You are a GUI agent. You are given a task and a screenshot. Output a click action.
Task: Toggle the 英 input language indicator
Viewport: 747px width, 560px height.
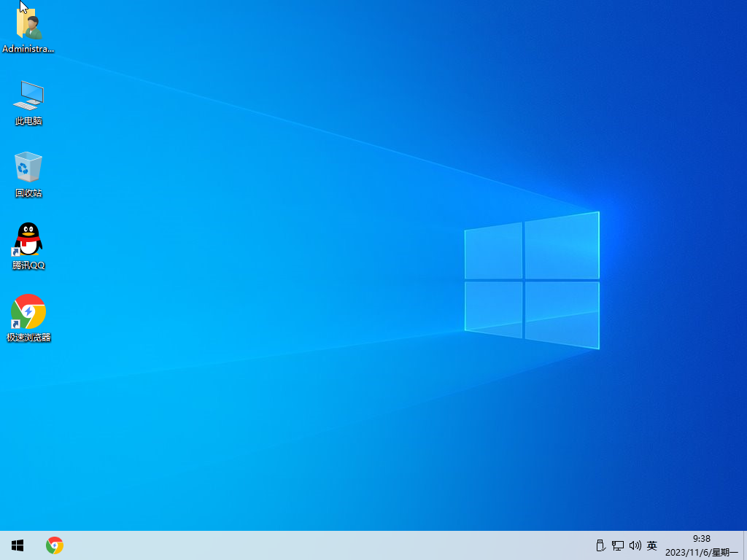652,545
